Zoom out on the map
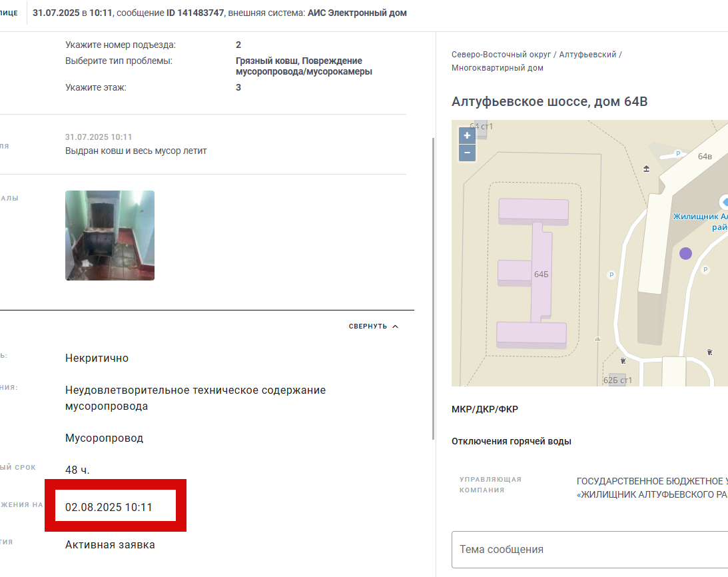 click(467, 153)
